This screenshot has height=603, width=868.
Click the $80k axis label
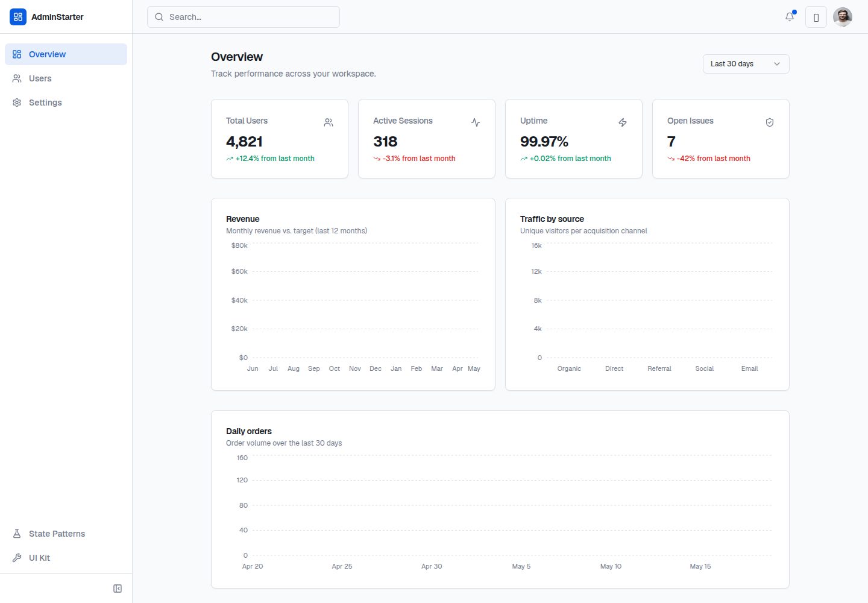[x=239, y=245]
